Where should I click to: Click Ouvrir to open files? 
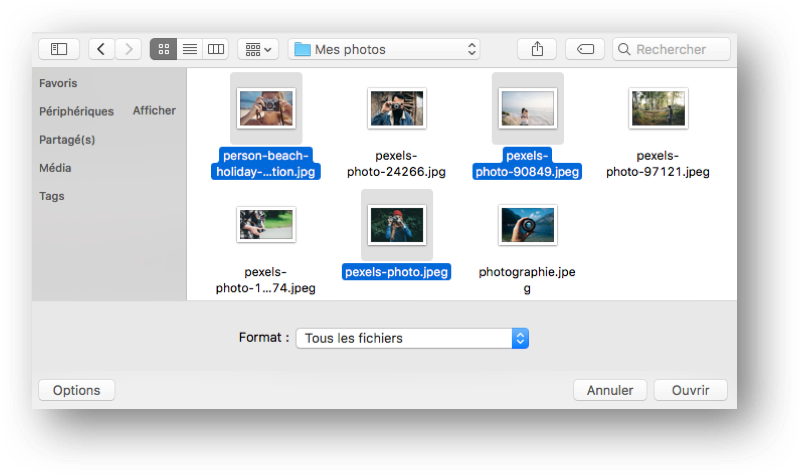[x=690, y=390]
